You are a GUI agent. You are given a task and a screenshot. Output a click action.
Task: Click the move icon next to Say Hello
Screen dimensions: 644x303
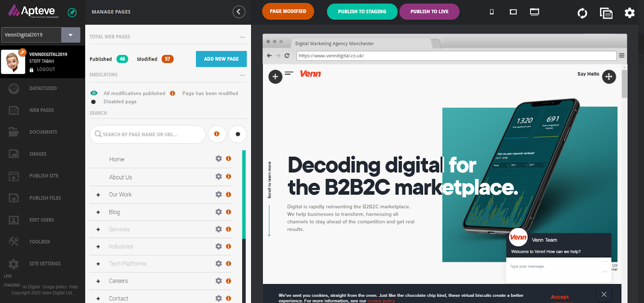click(609, 77)
